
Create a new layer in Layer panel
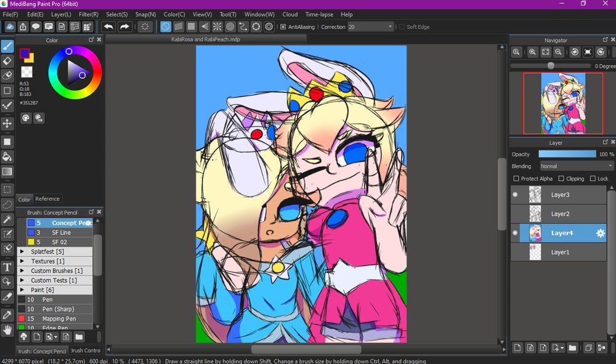click(517, 347)
